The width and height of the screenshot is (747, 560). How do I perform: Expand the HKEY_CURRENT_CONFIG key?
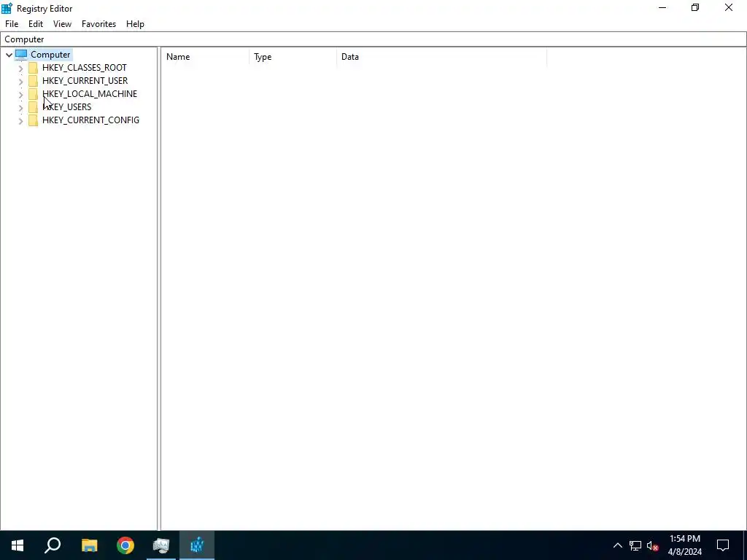20,121
